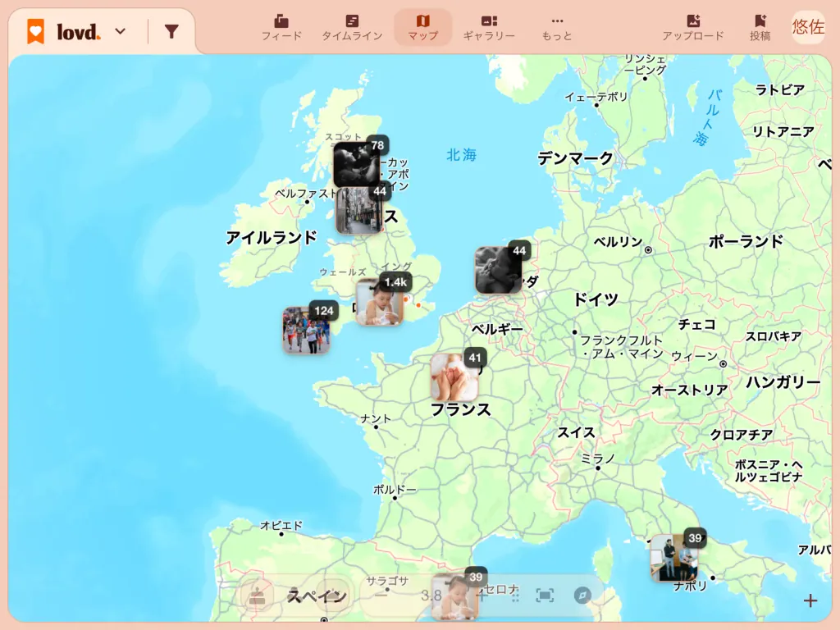Click the lovd heart logo icon
840x630 pixels.
coord(36,31)
